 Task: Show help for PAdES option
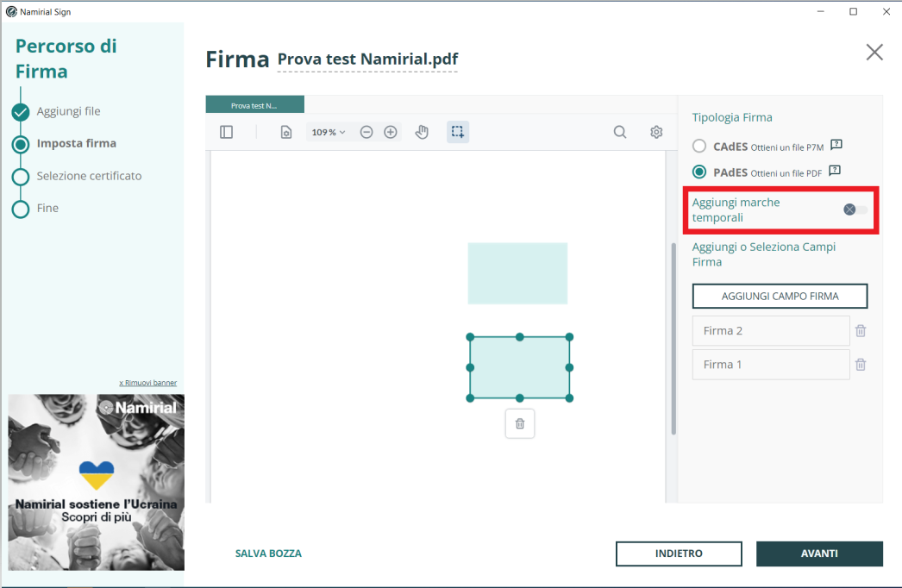835,171
